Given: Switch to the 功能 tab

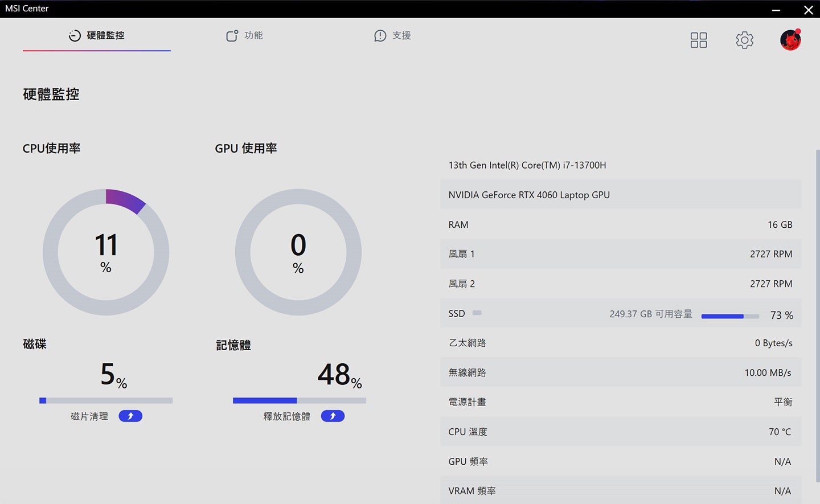Looking at the screenshot, I should point(253,36).
